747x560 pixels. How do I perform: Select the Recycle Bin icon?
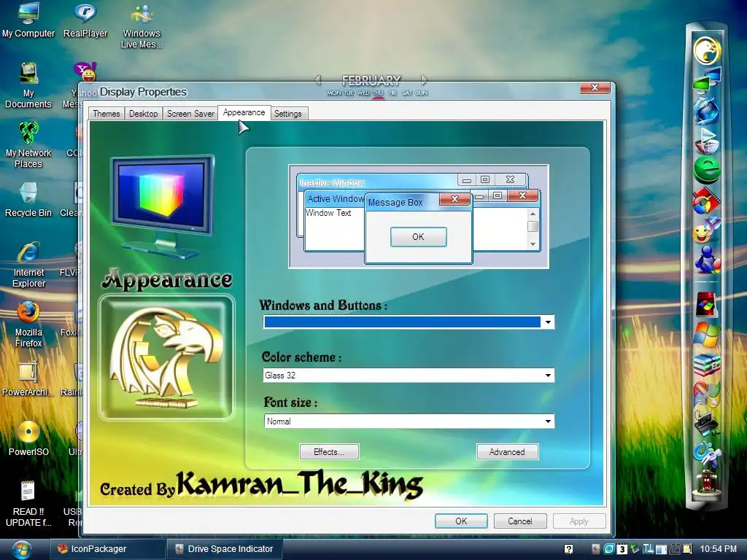28,200
